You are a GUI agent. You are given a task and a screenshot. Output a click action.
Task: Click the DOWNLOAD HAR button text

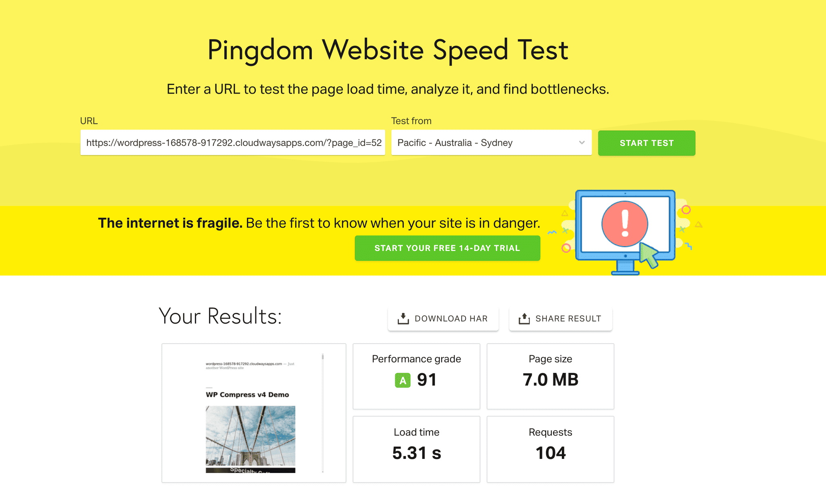click(x=451, y=319)
